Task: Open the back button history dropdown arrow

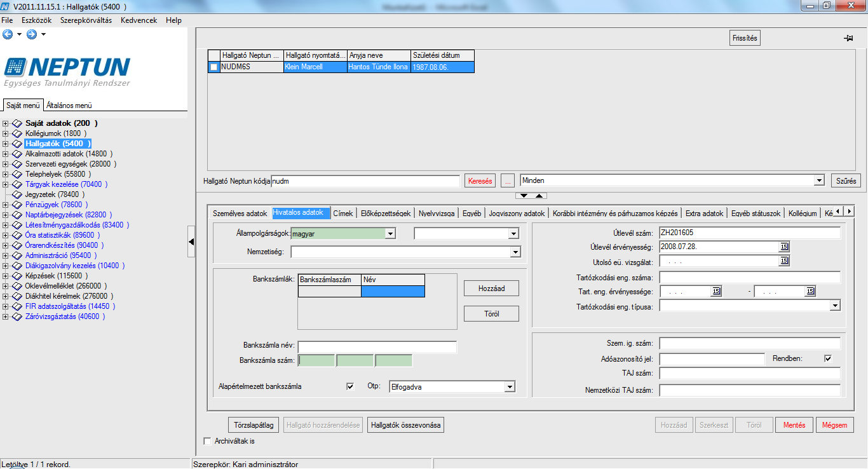Action: 19,34
